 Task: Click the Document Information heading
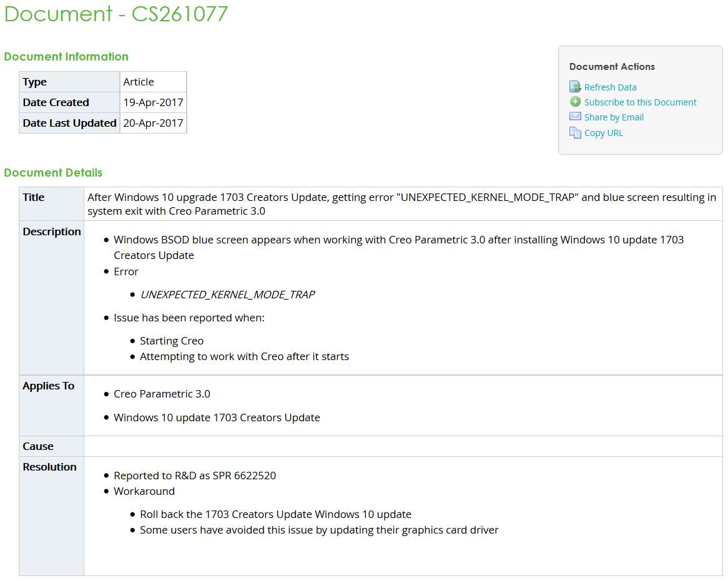(x=66, y=57)
